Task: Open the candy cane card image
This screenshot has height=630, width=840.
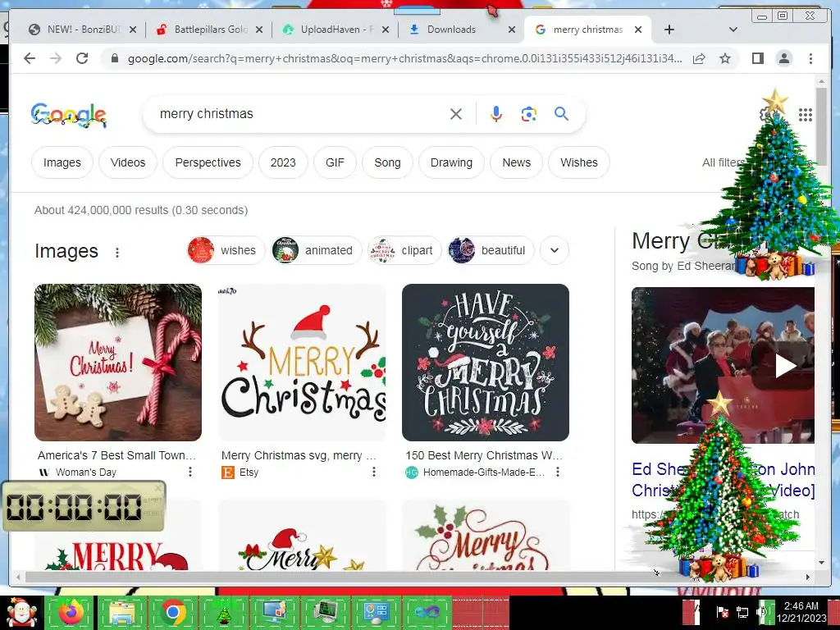Action: [x=118, y=363]
